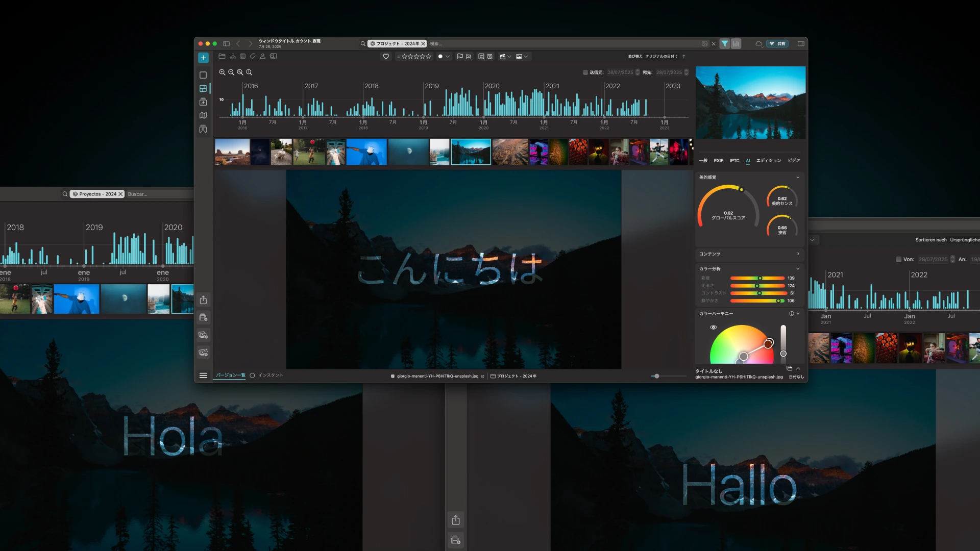This screenshot has height=551, width=980.
Task: Click the share icon in left sidebar
Action: coord(203,300)
